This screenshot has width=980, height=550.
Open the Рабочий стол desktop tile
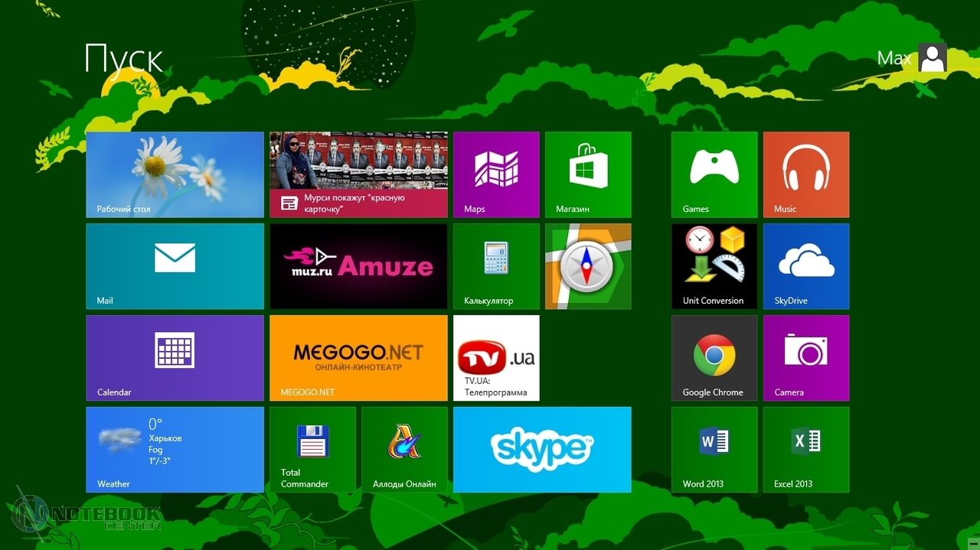175,174
